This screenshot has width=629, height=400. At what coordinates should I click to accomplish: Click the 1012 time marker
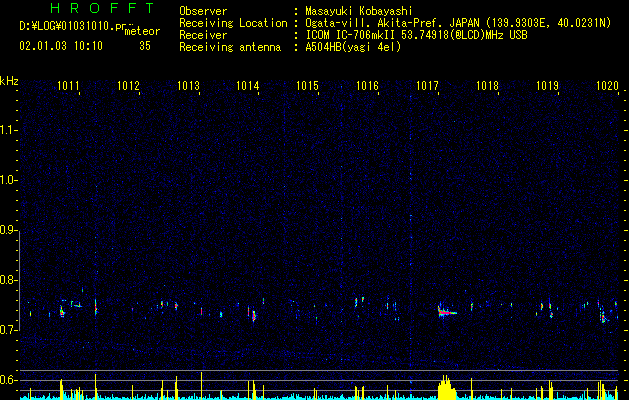[x=128, y=86]
